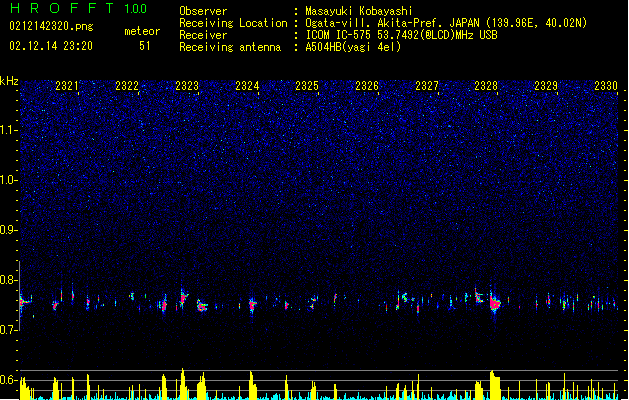Click the 2328 time marker
The width and height of the screenshot is (629, 400).
(x=486, y=86)
